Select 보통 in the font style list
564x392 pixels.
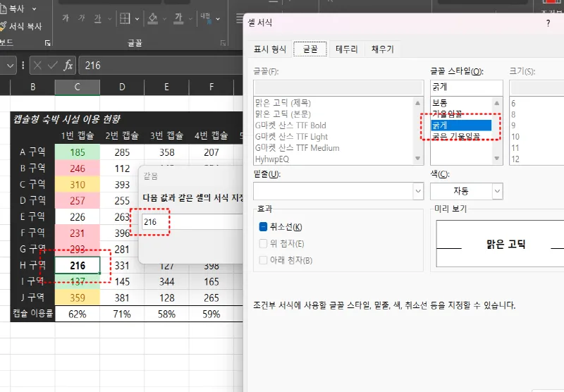pyautogui.click(x=461, y=103)
